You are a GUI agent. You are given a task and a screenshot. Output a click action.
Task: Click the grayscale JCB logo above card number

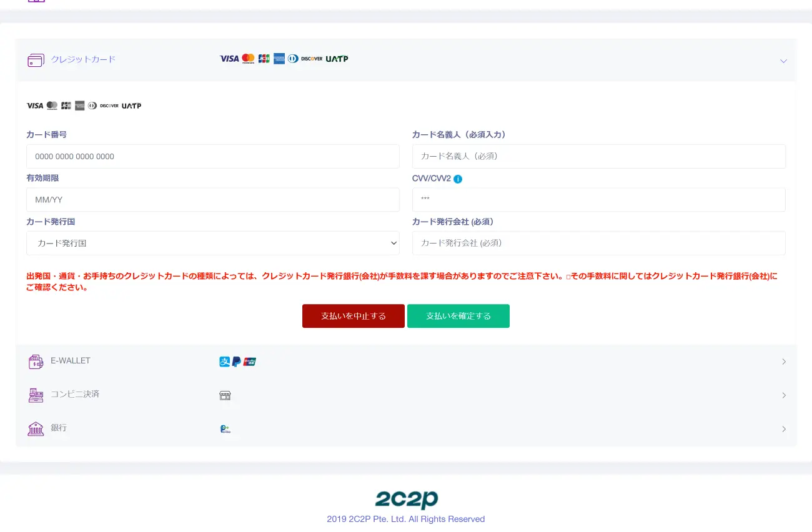coord(66,106)
